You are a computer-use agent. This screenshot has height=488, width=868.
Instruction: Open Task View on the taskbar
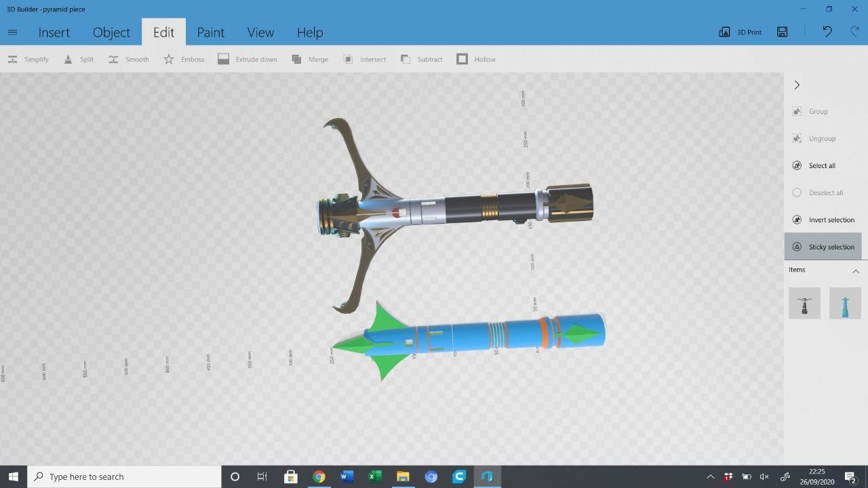click(262, 476)
